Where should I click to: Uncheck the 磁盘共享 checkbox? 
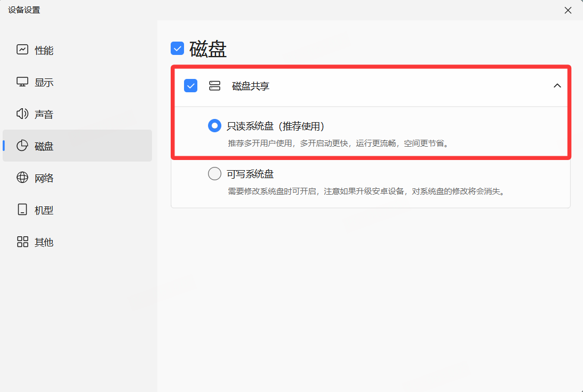(191, 86)
